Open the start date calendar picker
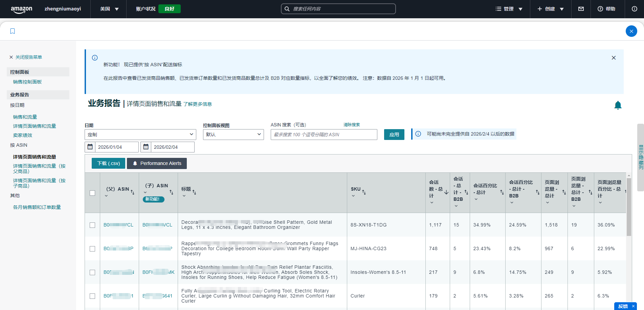The height and width of the screenshot is (310, 644). pyautogui.click(x=90, y=147)
